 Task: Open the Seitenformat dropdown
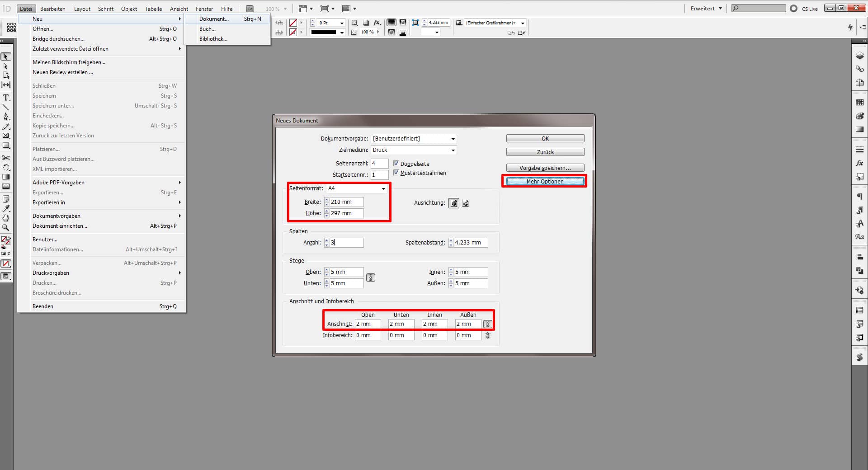pos(383,188)
